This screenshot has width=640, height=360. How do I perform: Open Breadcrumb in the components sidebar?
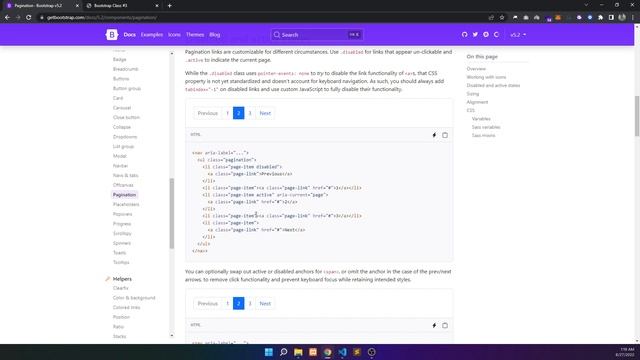click(x=125, y=69)
